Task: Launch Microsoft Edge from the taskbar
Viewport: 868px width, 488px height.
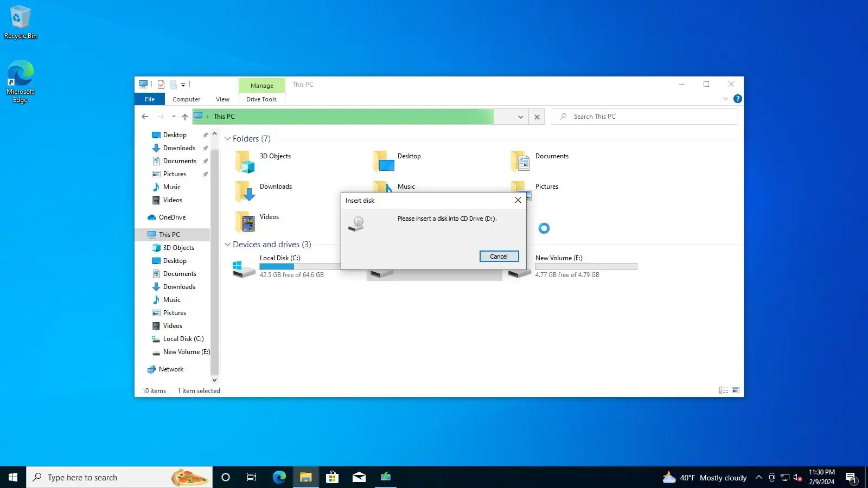Action: (x=279, y=477)
